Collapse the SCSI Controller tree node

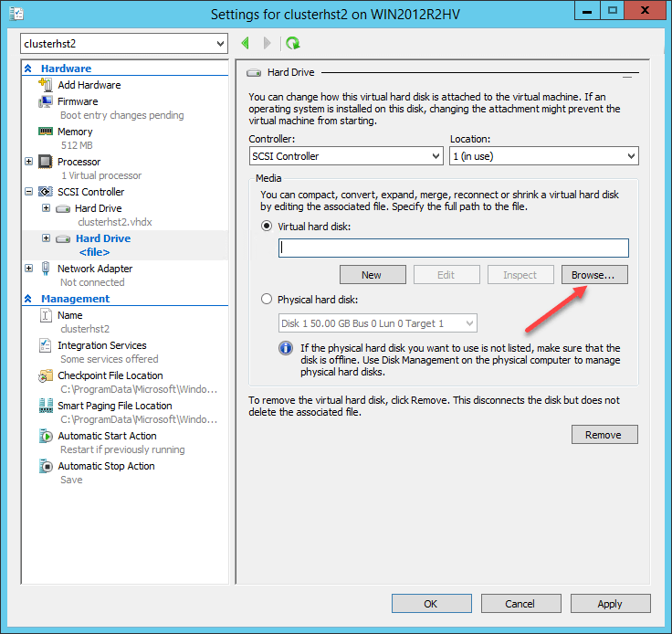coord(28,191)
